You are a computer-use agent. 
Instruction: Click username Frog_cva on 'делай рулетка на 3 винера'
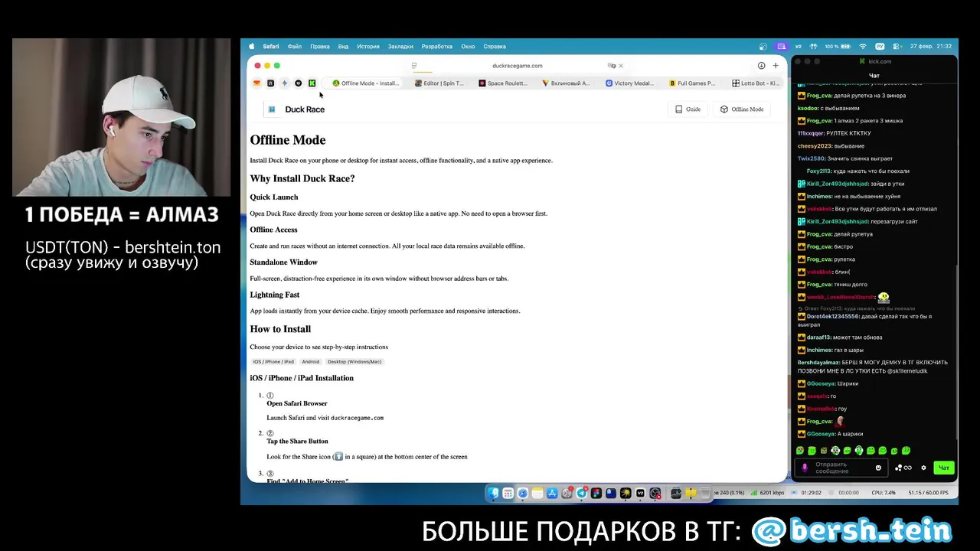tap(819, 96)
